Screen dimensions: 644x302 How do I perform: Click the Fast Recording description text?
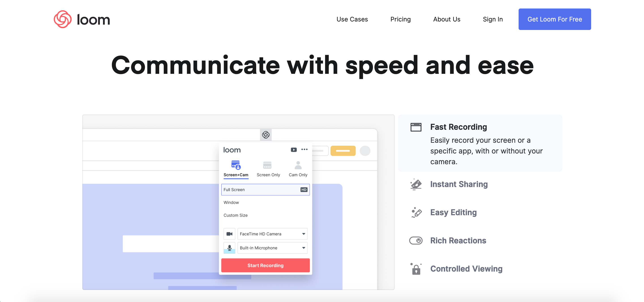[x=486, y=151]
